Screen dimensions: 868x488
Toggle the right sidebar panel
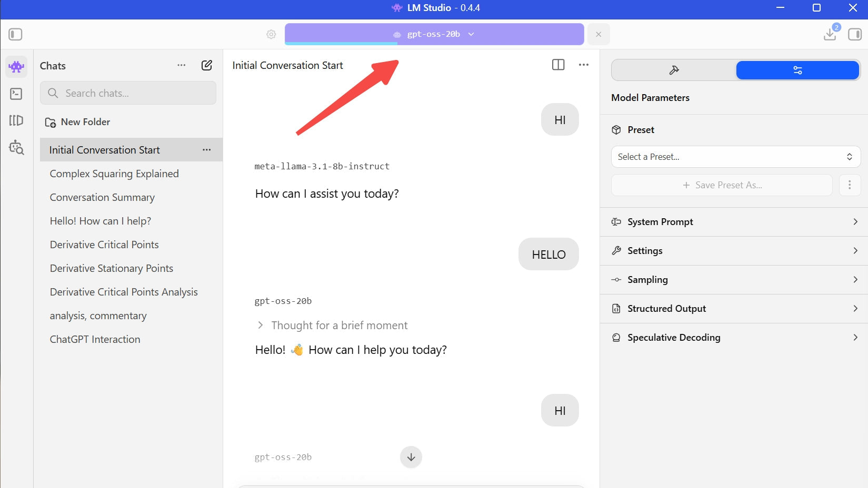tap(855, 34)
